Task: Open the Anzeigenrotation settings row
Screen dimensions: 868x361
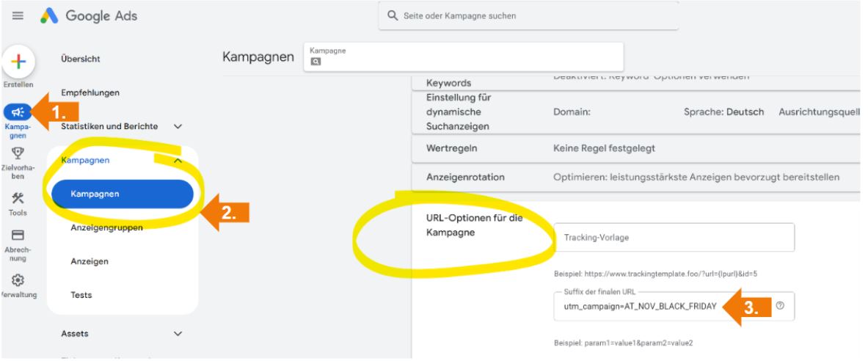Action: coord(637,178)
